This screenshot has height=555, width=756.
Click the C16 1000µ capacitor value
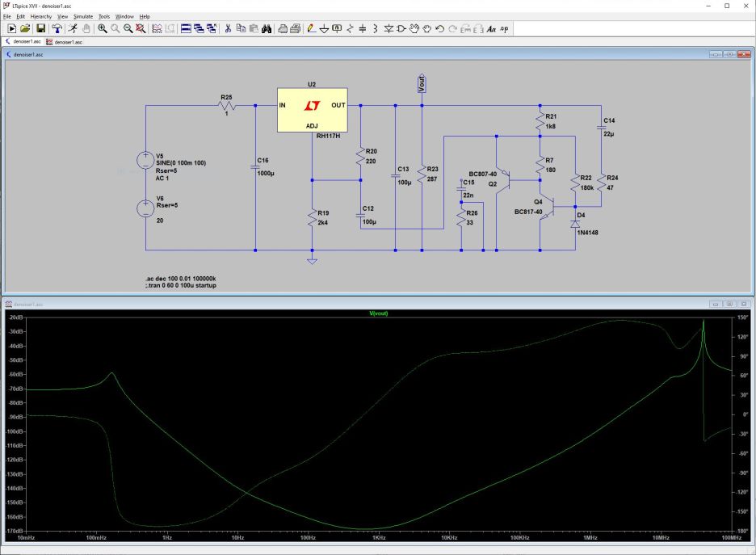click(266, 173)
